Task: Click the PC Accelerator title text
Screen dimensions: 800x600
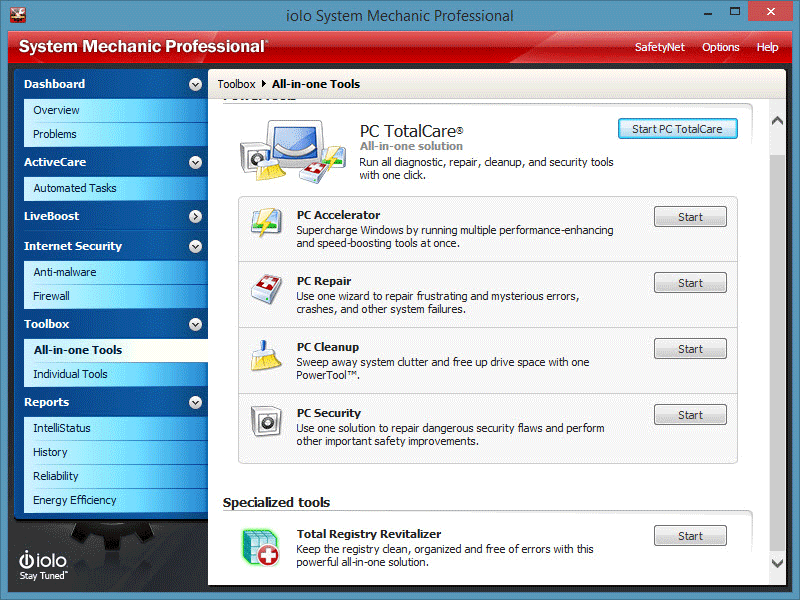Action: [338, 215]
